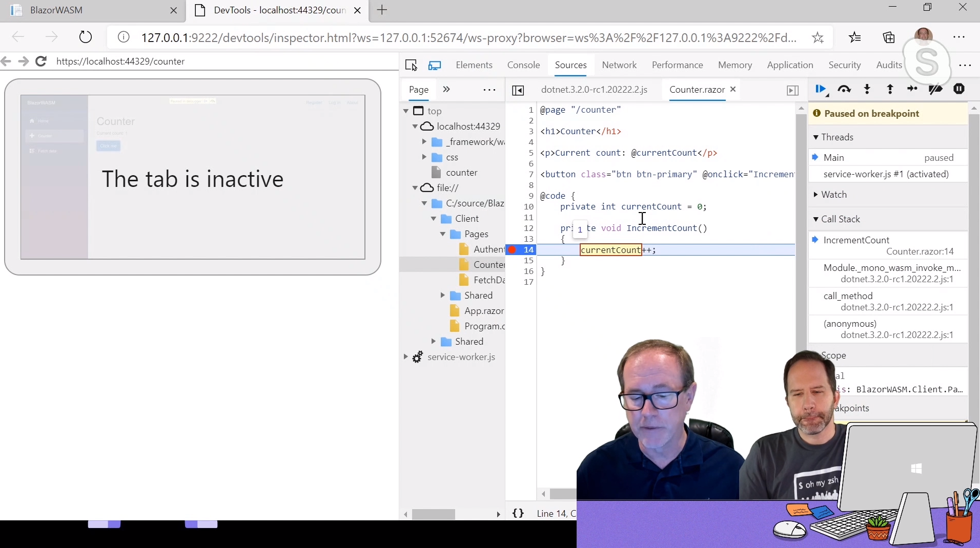Open the Application panel

[790, 65]
